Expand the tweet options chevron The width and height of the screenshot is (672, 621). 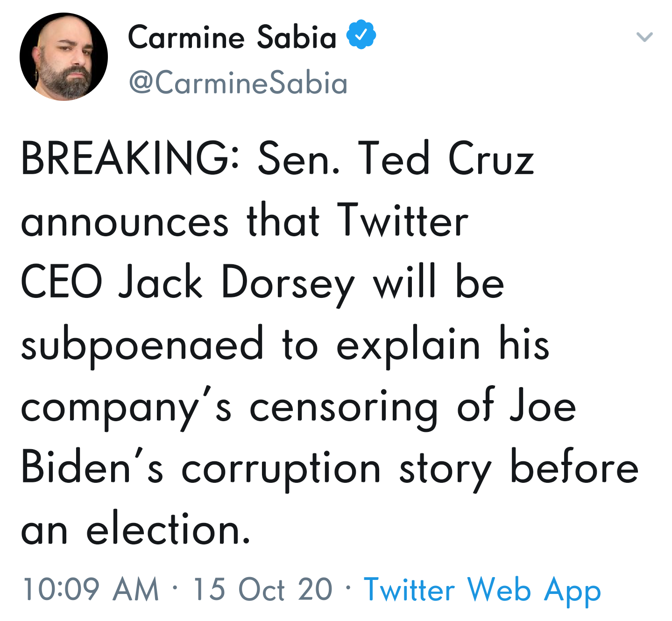point(644,36)
